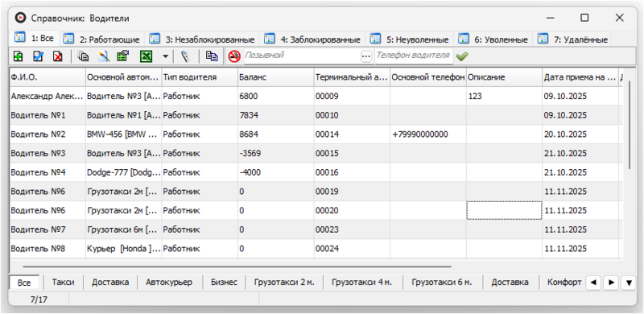Click balance cell 8684
Screen dimensions: 644x314
point(275,134)
